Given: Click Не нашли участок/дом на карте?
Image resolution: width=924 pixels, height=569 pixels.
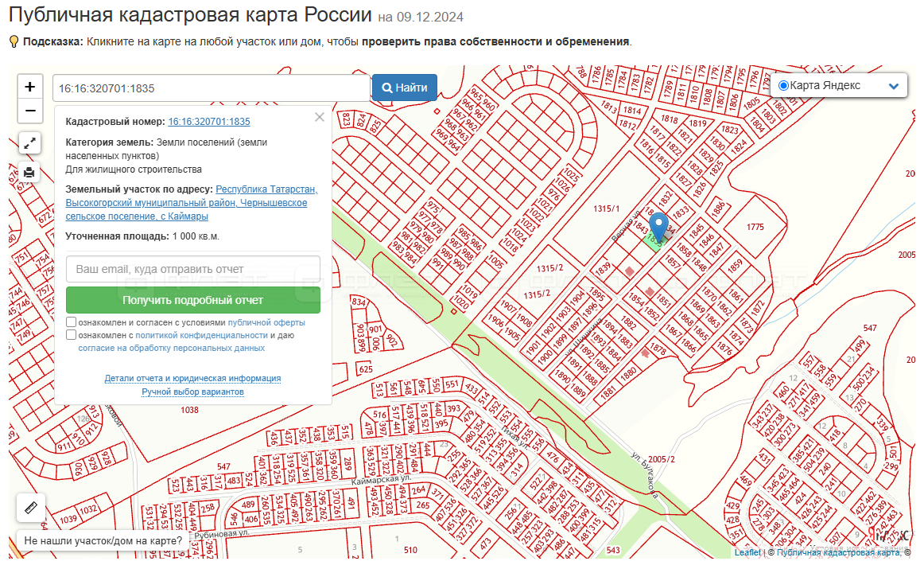Looking at the screenshot, I should (103, 541).
